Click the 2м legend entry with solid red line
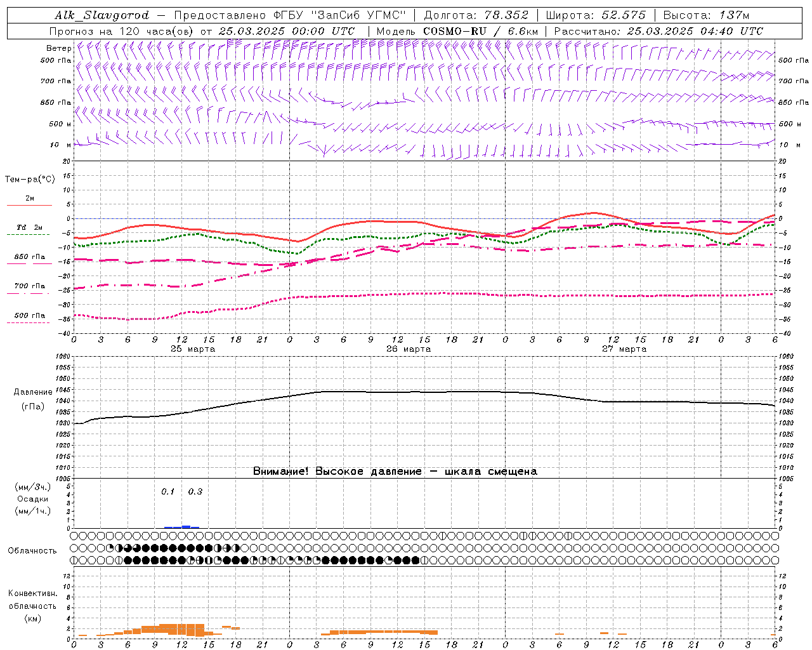Screen dimensions: 812x650 (29, 201)
